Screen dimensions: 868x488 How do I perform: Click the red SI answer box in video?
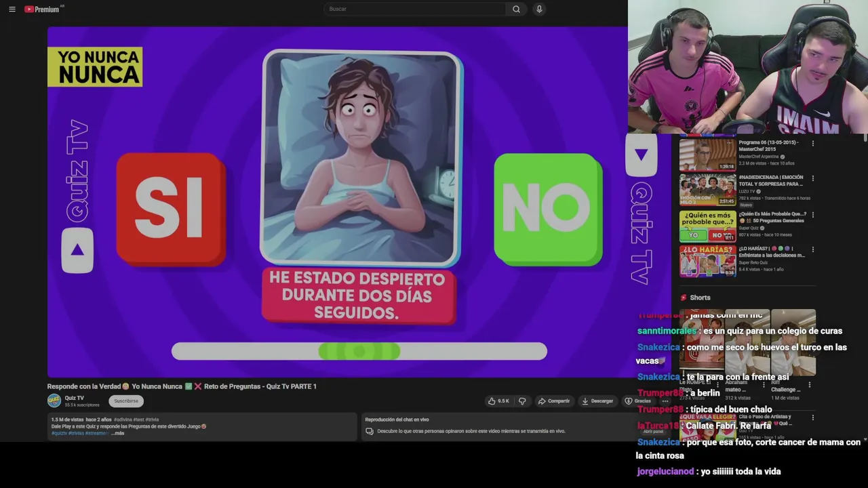pyautogui.click(x=171, y=209)
